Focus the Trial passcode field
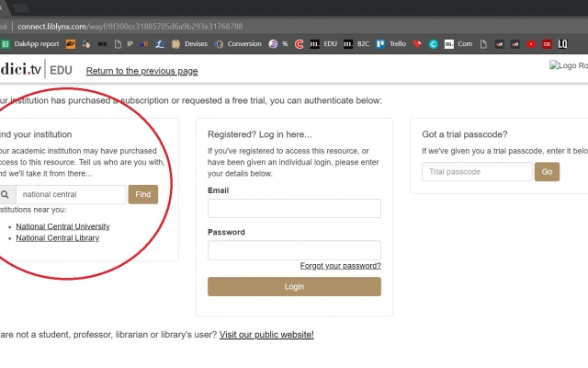Screen dimensions: 588x368 477,172
